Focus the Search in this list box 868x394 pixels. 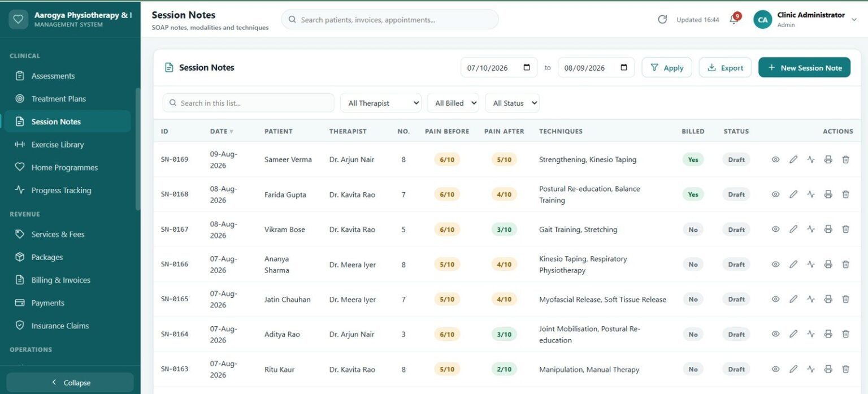pos(248,103)
